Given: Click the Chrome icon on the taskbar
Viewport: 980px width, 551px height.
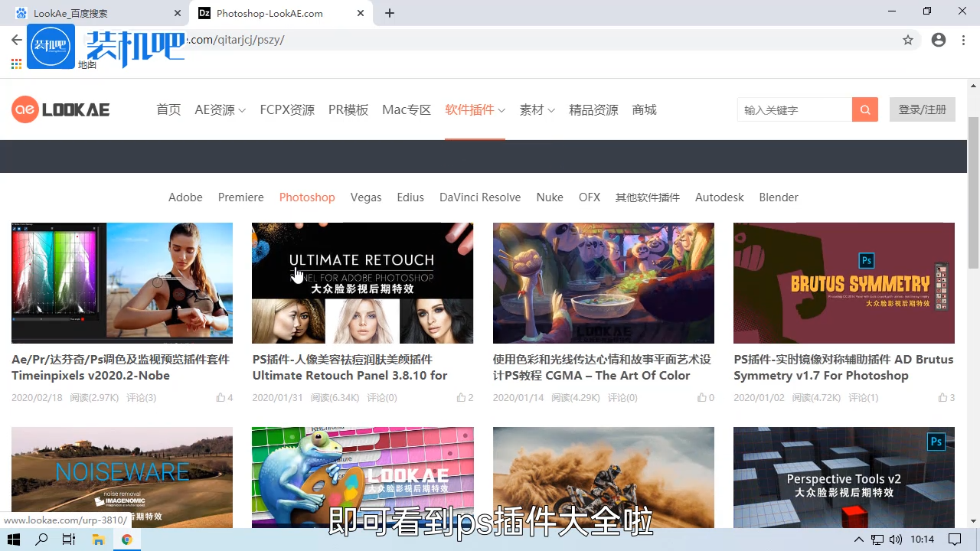Looking at the screenshot, I should click(x=127, y=539).
